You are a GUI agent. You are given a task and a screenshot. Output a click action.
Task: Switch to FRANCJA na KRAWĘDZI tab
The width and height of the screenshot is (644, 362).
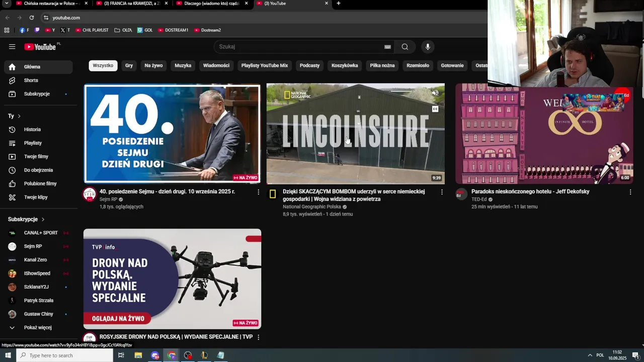coord(131,4)
